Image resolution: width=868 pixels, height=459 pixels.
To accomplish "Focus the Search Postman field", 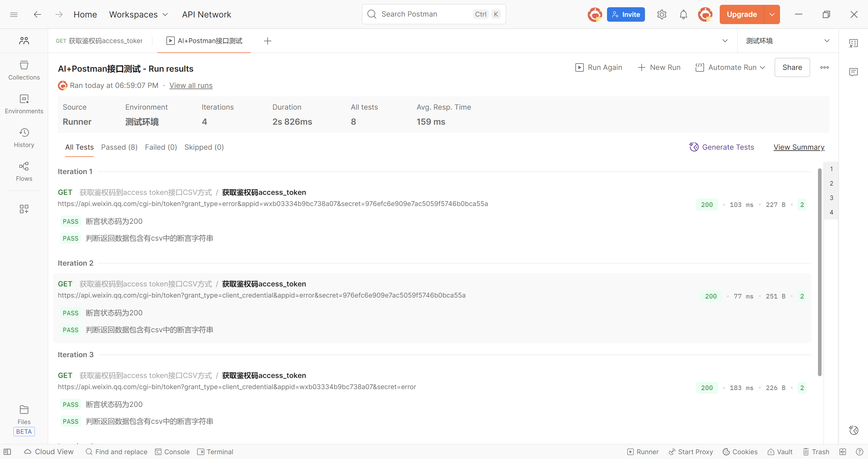I will pyautogui.click(x=434, y=14).
